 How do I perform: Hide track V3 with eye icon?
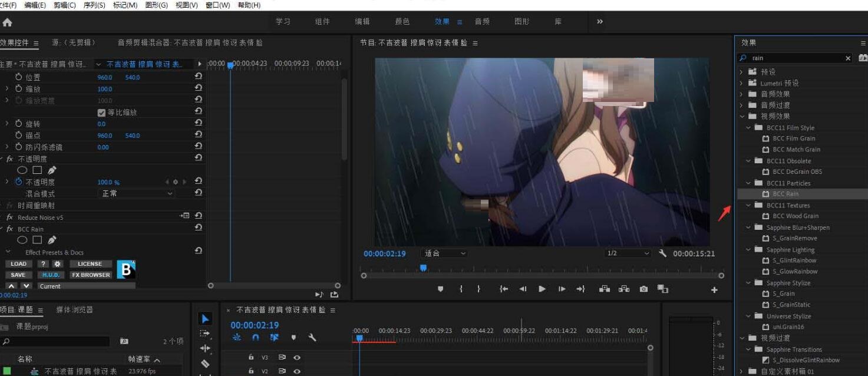pos(297,357)
